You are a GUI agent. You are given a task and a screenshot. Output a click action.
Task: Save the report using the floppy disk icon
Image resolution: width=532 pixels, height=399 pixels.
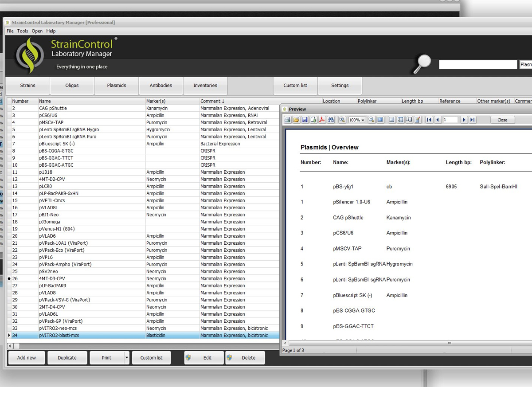[305, 120]
